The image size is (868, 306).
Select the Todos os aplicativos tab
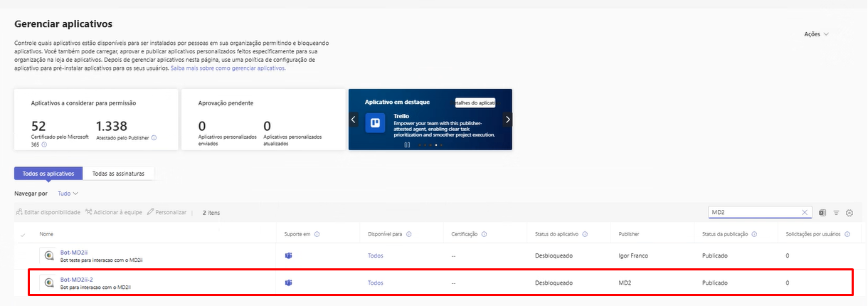coord(48,173)
